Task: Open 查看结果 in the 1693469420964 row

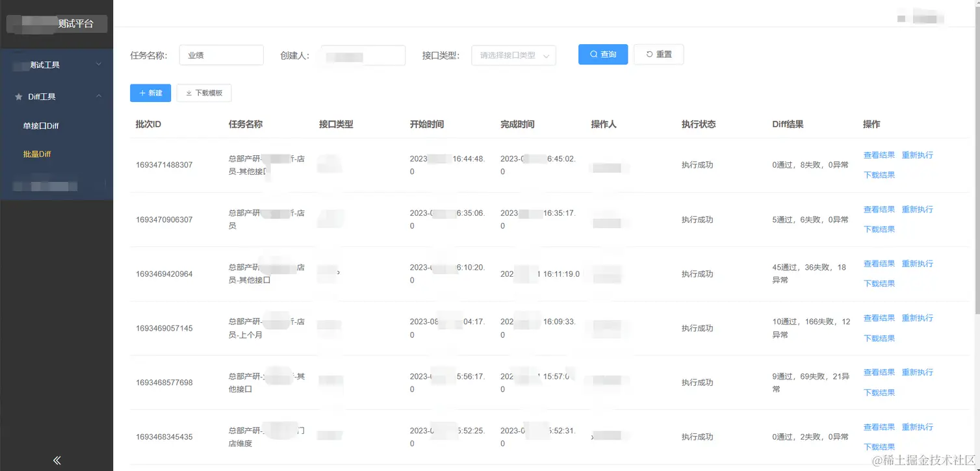Action: coord(879,264)
